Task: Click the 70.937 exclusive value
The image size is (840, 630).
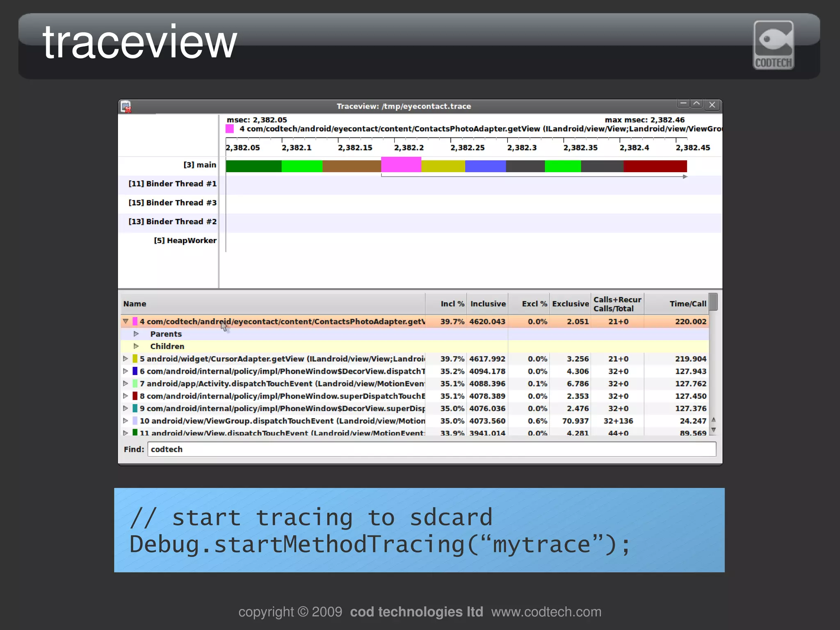Action: (x=575, y=421)
